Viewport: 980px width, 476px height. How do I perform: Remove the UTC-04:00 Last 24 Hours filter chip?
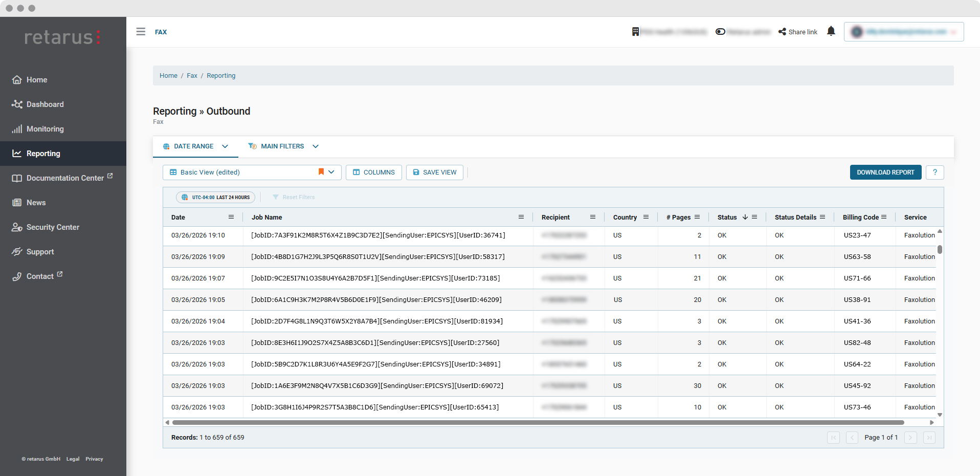(x=215, y=197)
